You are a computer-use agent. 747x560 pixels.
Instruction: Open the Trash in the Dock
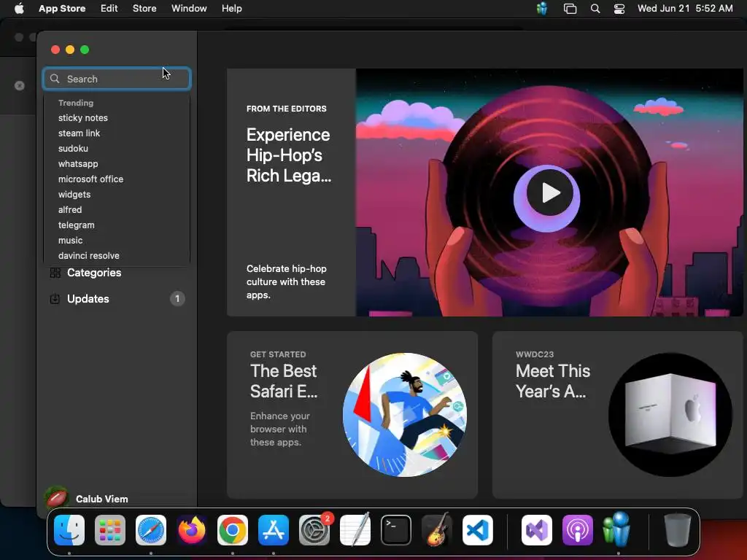tap(678, 529)
